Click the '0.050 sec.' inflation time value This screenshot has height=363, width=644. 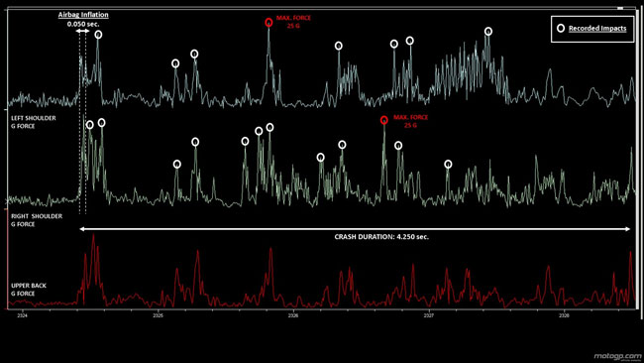83,24
